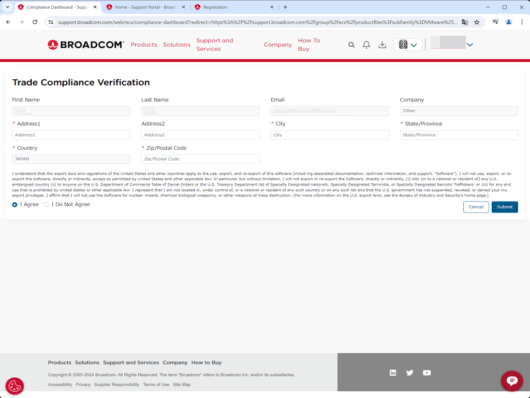This screenshot has width=530, height=398.
Task: Click the Country field showing JAPAN
Action: click(71, 159)
